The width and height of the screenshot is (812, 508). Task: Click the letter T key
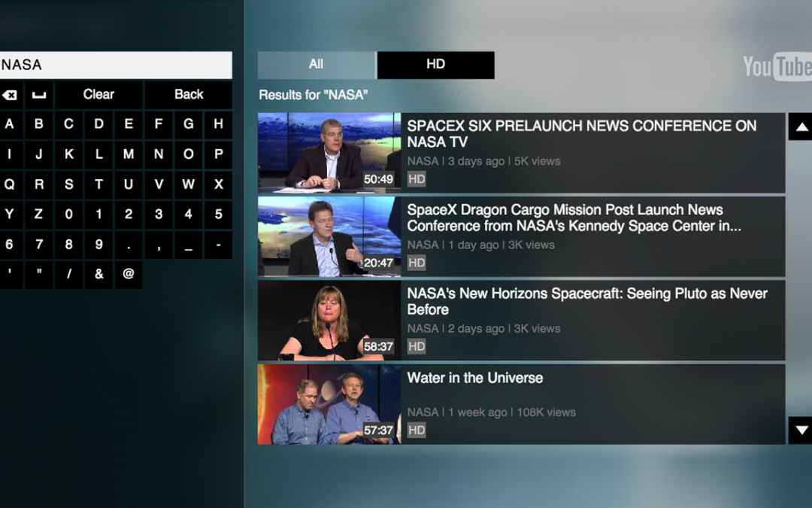tap(99, 184)
